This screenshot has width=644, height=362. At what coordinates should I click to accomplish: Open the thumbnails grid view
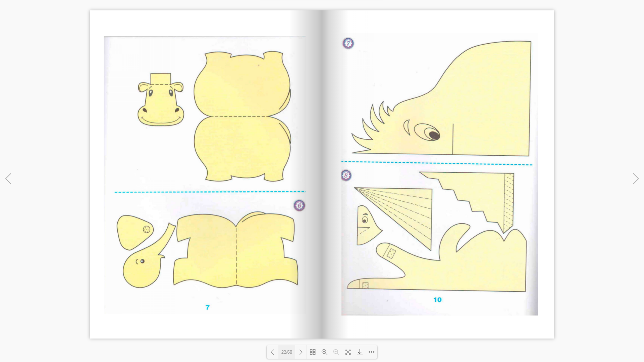(x=313, y=352)
